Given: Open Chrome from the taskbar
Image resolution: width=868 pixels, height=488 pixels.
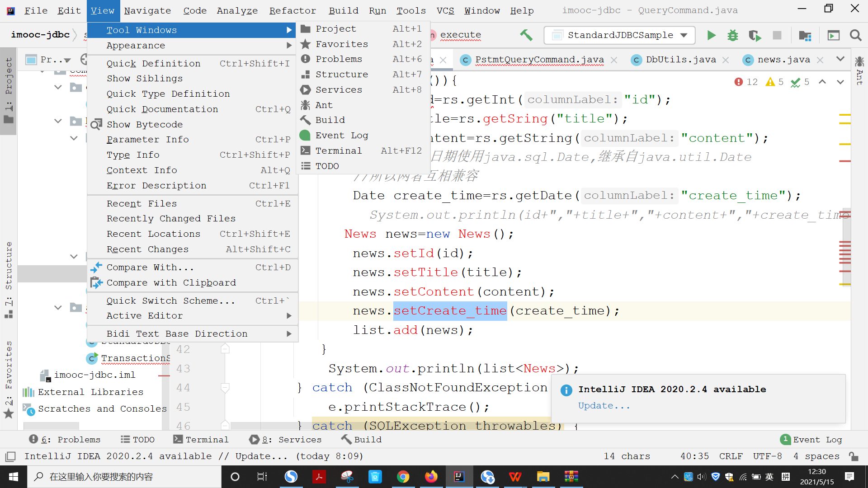Looking at the screenshot, I should click(x=403, y=477).
